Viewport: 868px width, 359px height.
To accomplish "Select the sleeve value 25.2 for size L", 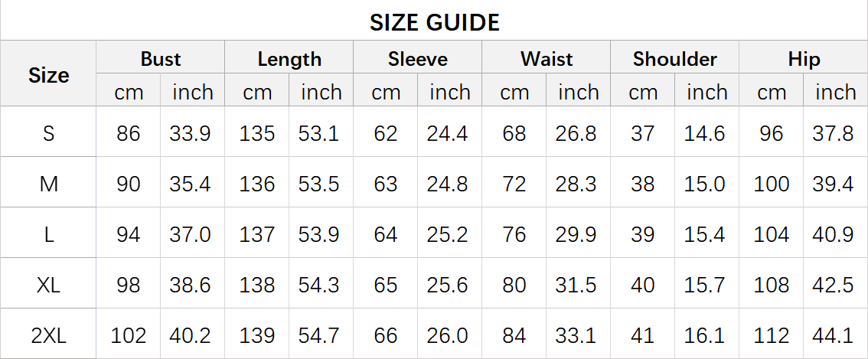I will (447, 234).
